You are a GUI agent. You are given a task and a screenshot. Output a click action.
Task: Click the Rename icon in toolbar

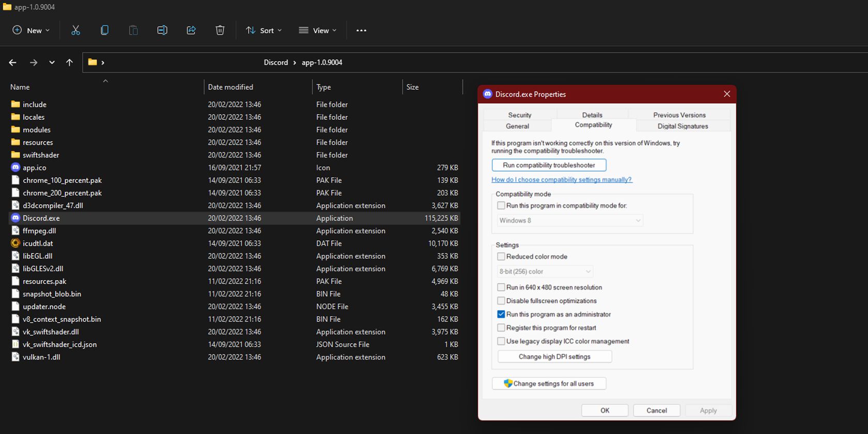point(162,30)
